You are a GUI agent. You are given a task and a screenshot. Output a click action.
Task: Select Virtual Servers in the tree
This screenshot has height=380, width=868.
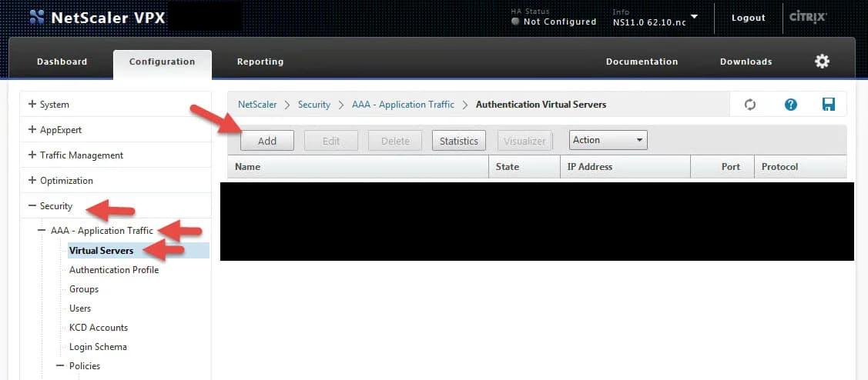tap(102, 251)
